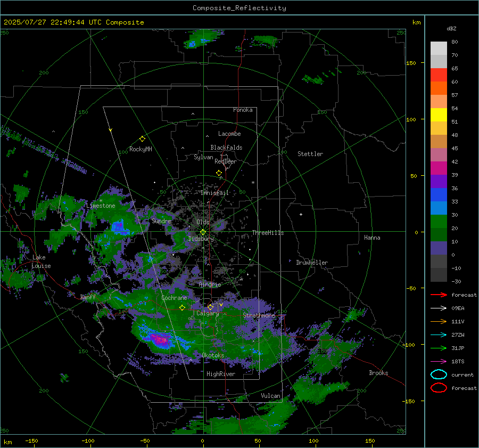
Task: Click the Lake Louise label
Action: point(41,262)
